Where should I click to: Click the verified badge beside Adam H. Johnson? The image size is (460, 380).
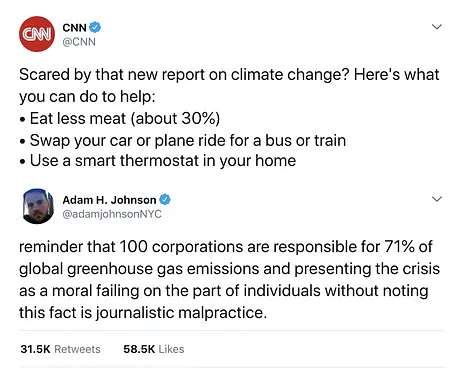165,200
